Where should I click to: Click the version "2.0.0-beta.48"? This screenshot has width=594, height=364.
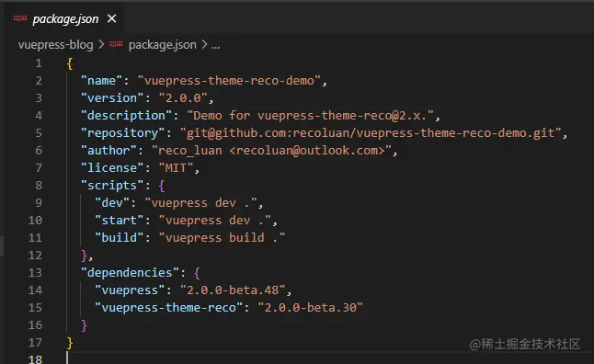click(x=233, y=290)
